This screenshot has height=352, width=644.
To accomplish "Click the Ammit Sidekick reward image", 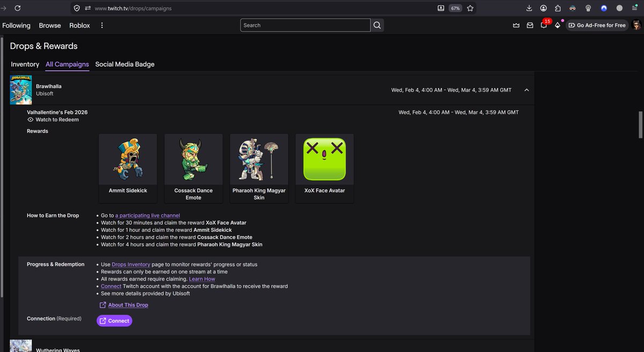I will [128, 159].
